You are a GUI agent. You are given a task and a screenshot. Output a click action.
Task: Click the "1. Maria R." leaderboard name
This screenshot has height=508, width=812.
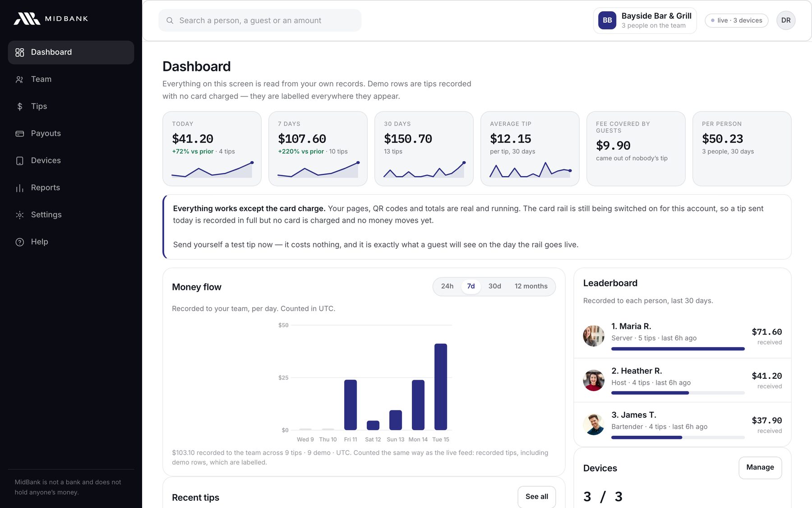click(631, 326)
